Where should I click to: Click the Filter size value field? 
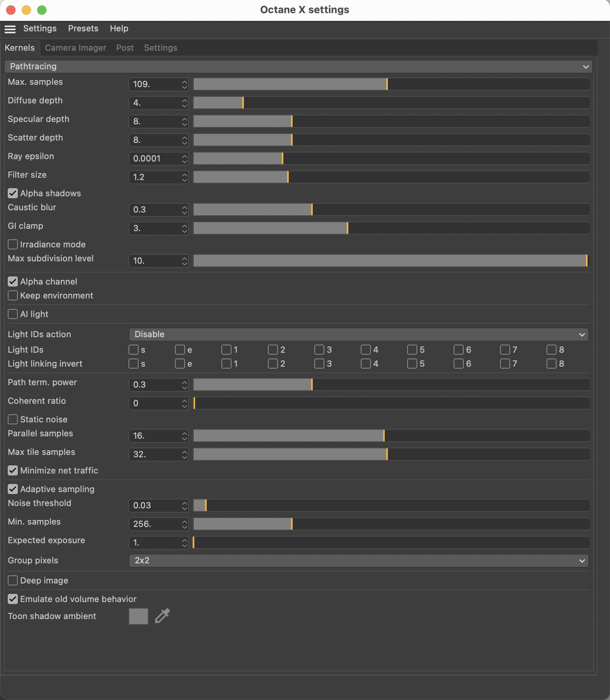click(155, 177)
